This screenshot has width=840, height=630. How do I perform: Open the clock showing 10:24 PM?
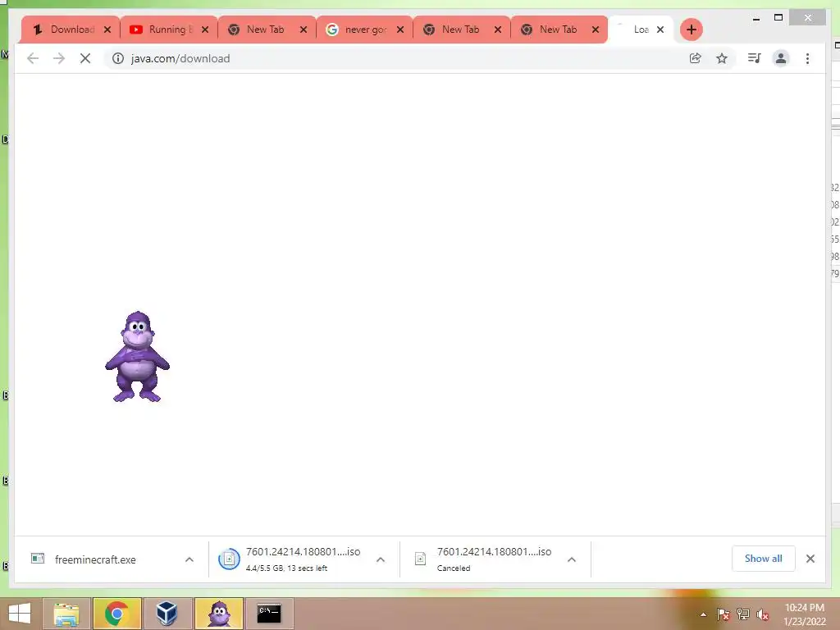(x=804, y=614)
